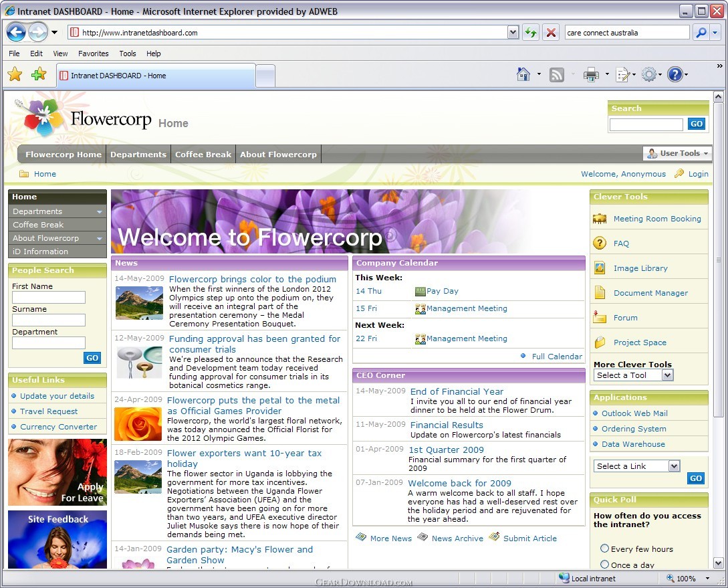
Task: Click the Page menu icon
Action: click(x=622, y=74)
